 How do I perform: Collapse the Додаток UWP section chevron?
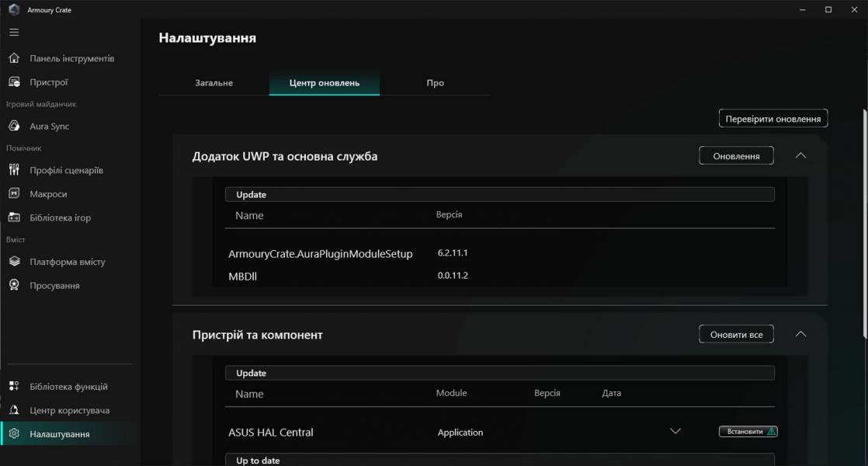(x=800, y=156)
